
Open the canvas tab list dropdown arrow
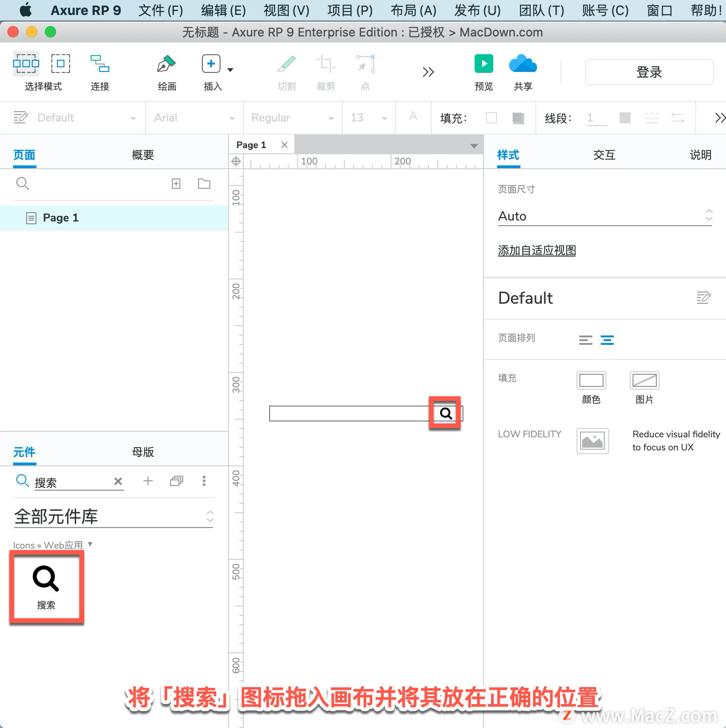tap(474, 146)
